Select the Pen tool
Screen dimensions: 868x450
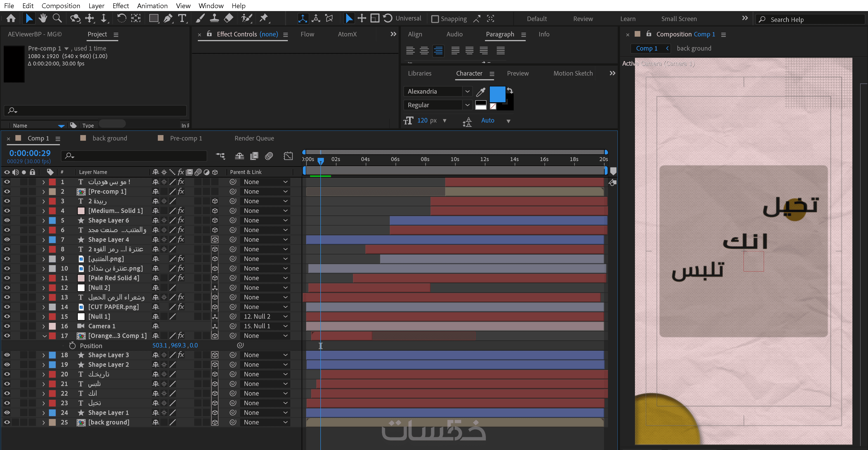pyautogui.click(x=168, y=18)
